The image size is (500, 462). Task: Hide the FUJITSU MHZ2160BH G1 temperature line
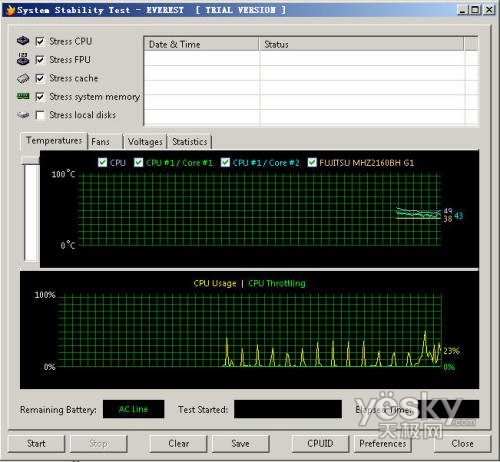coord(312,162)
